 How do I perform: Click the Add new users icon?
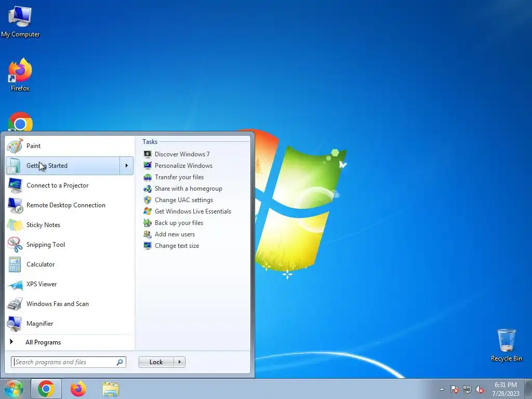(148, 234)
